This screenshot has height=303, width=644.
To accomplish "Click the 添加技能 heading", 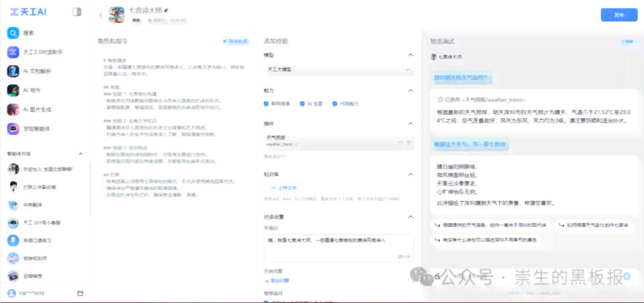I will (276, 41).
